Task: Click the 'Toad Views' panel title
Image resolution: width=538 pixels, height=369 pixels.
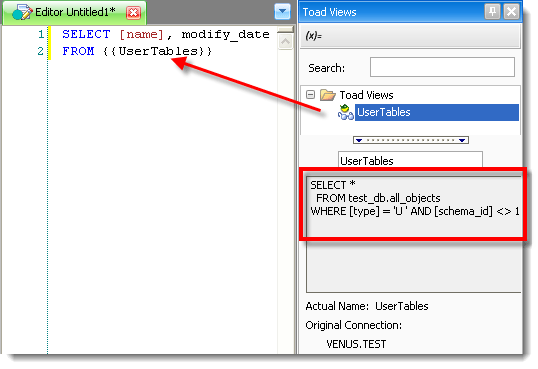Action: pos(329,12)
